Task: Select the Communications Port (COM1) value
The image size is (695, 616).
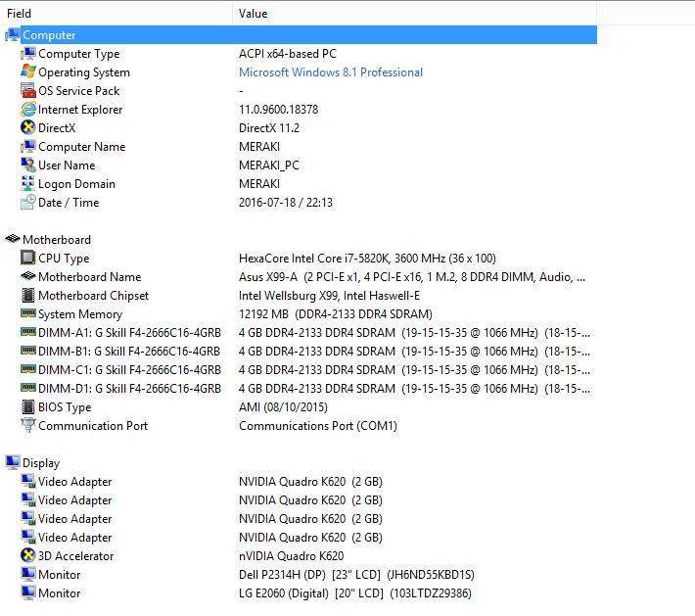Action: [318, 426]
